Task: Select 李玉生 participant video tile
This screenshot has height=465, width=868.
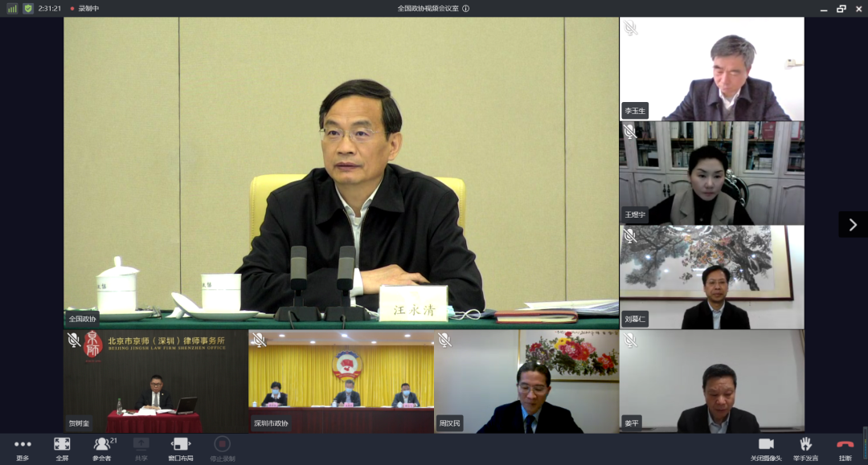Action: [711, 69]
